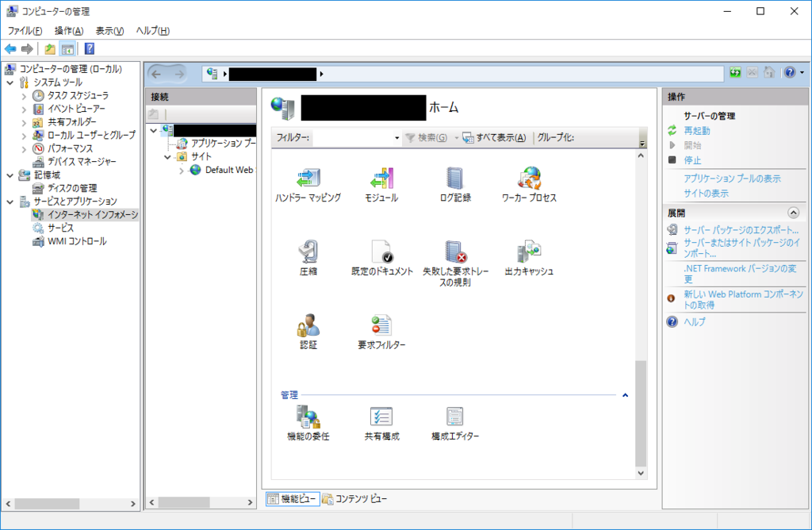Click the すべて表示 button
Screen dimensions: 812x530
[x=495, y=138]
